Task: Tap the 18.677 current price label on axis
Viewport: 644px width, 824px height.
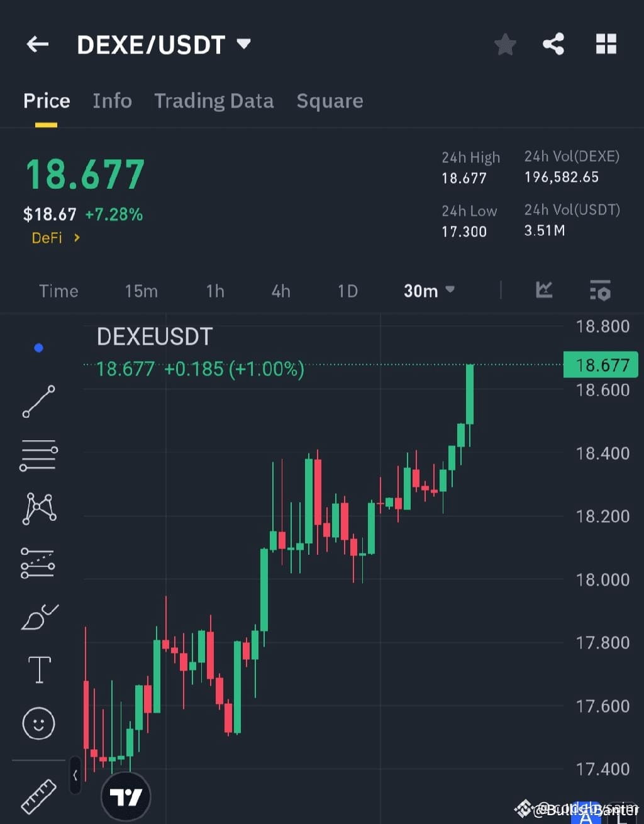Action: coord(601,365)
